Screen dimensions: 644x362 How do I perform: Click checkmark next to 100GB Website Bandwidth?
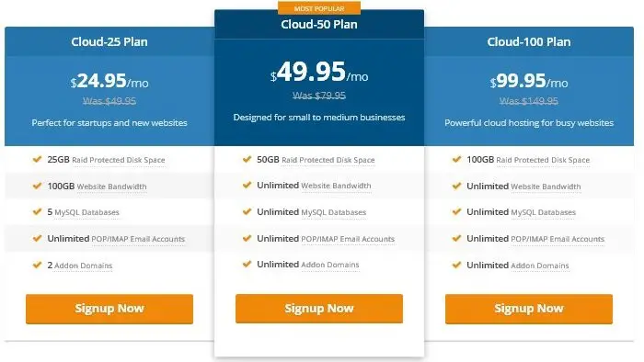coord(38,186)
